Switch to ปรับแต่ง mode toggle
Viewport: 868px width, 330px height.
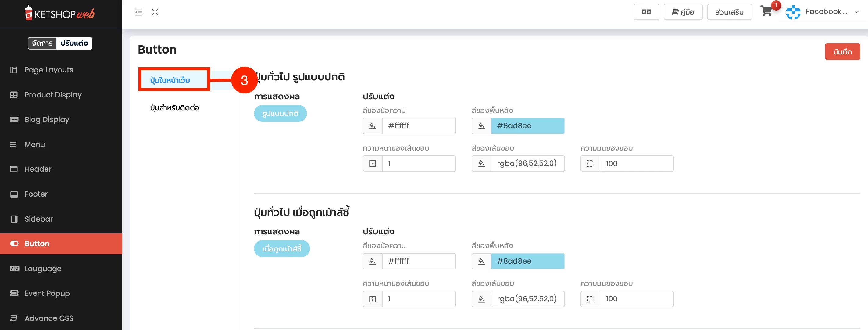[74, 43]
